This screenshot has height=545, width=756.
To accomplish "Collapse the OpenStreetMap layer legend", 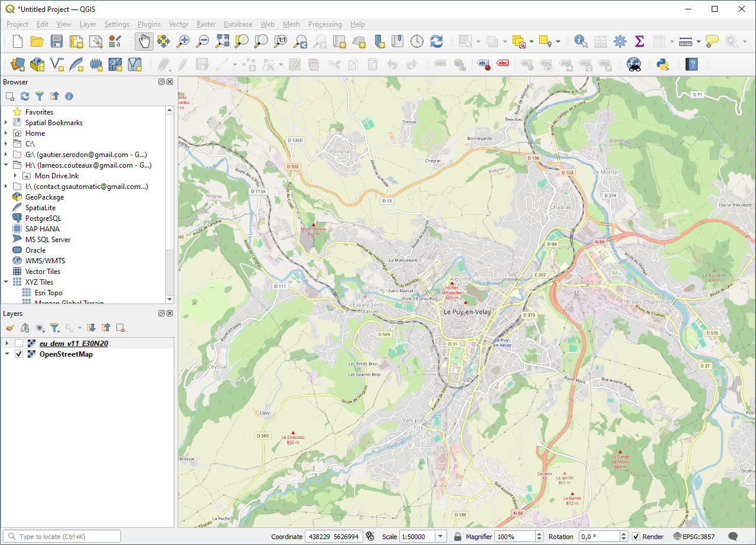I will 6,354.
